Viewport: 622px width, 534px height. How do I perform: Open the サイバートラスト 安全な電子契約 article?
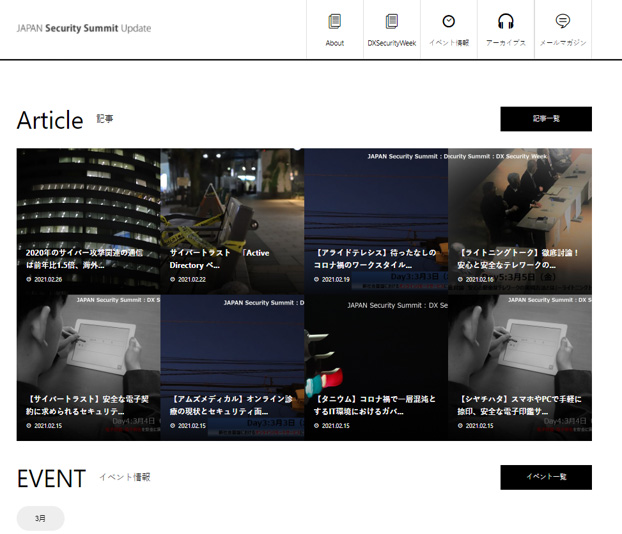point(88,367)
